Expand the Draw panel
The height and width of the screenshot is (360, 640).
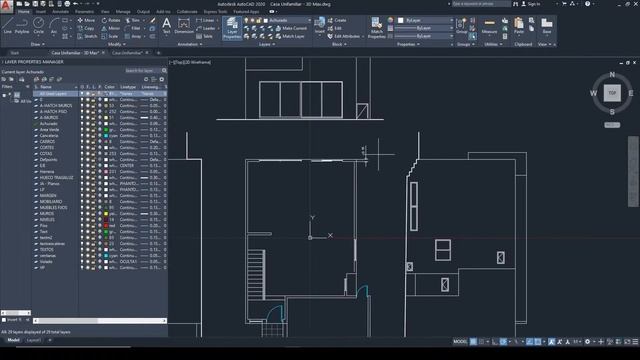(x=38, y=44)
